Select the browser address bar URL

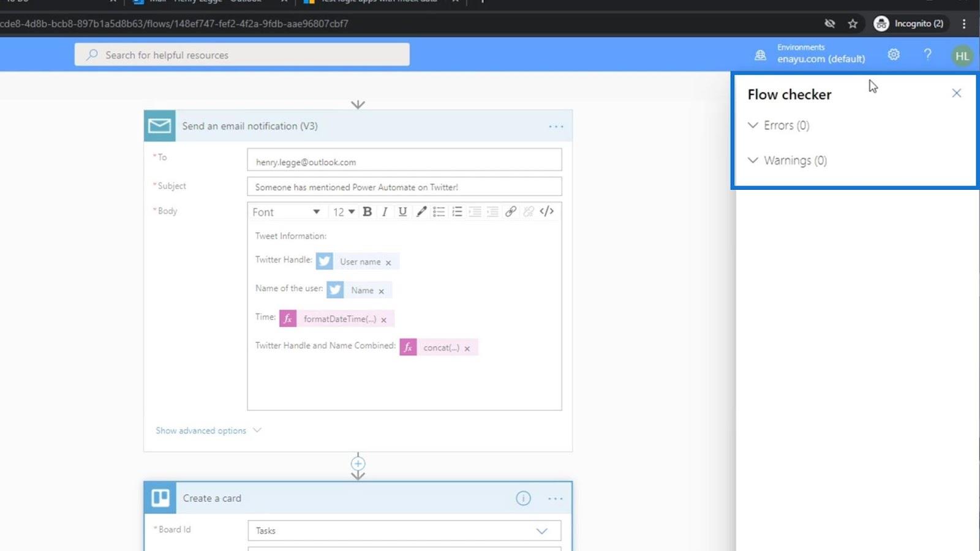tap(174, 23)
